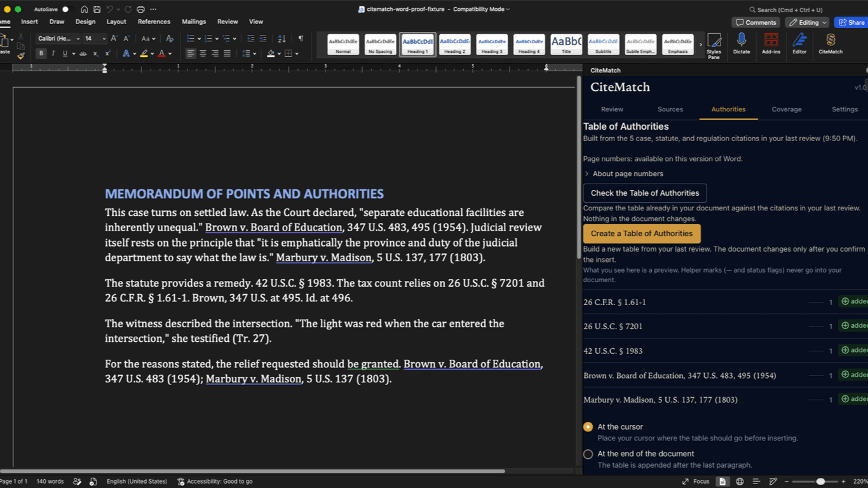Open the References ribbon tab

[x=154, y=22]
